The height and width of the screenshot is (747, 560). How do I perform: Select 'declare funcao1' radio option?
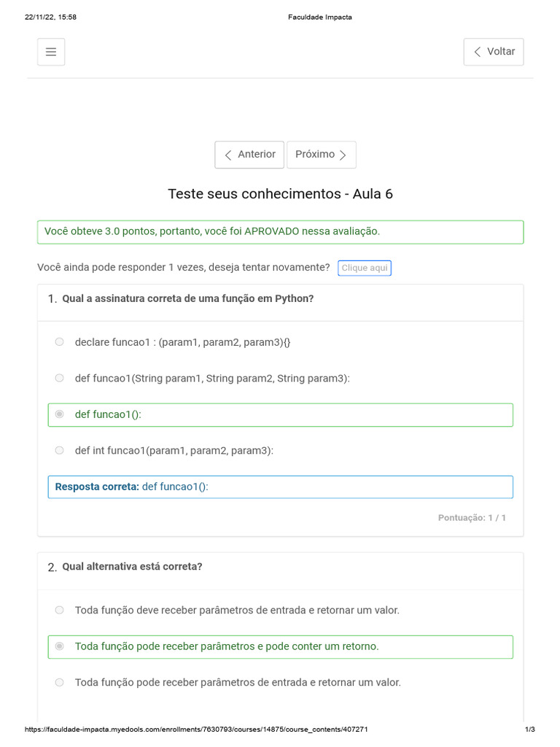[x=59, y=342]
